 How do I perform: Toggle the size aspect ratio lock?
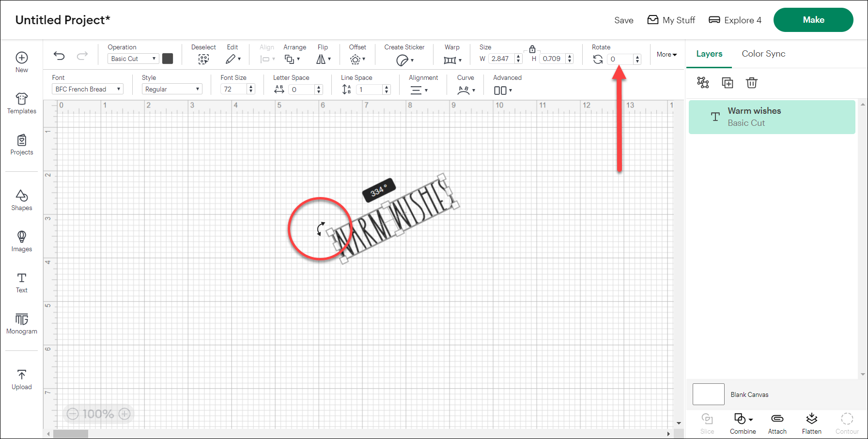(x=532, y=49)
